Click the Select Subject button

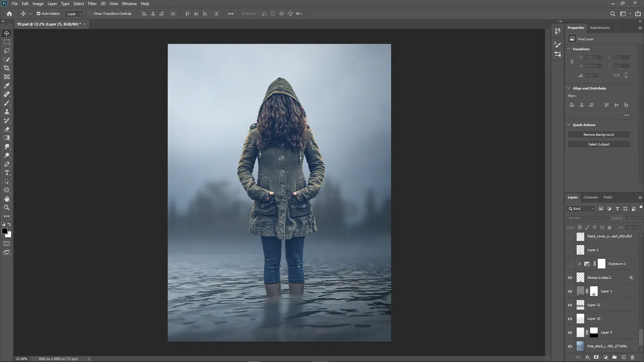tap(599, 144)
